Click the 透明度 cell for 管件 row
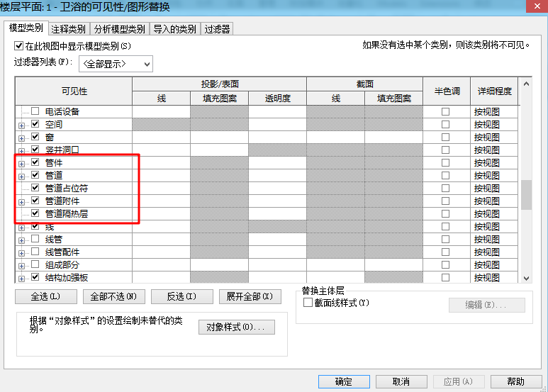This screenshot has height=392, width=548. point(277,162)
